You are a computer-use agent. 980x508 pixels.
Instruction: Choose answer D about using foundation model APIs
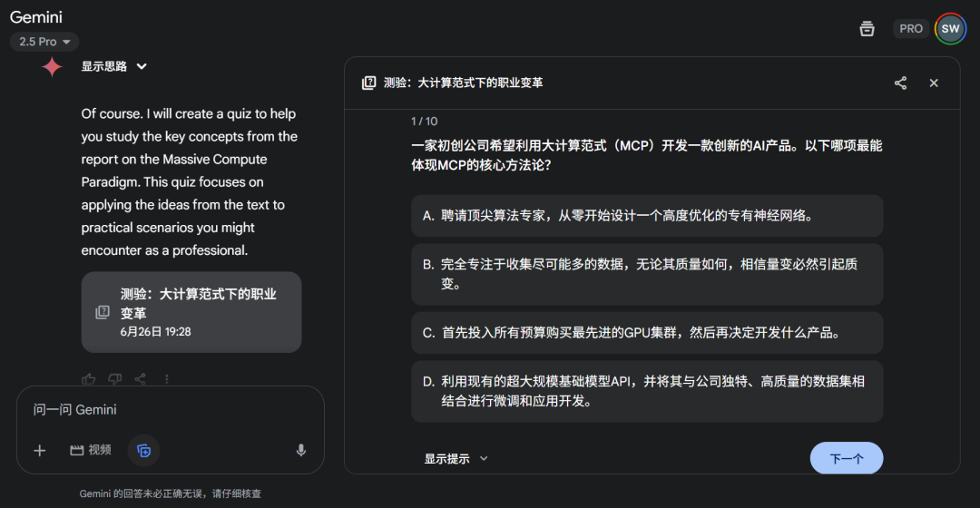pos(646,392)
